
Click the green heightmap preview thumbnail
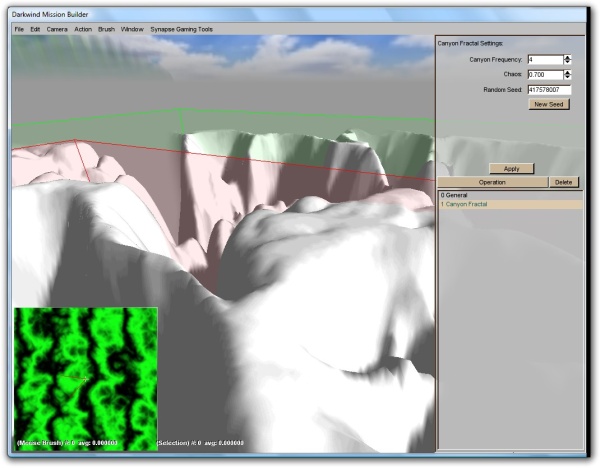click(x=85, y=378)
